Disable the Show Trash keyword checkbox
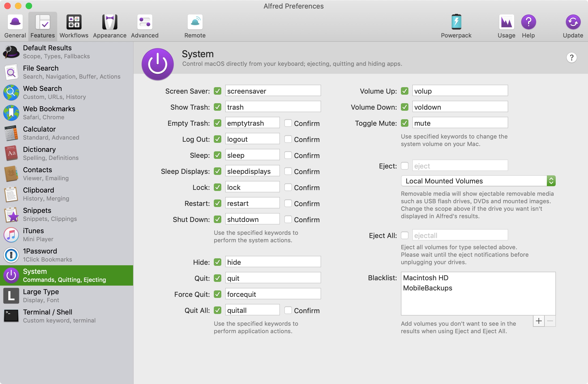 click(x=218, y=107)
